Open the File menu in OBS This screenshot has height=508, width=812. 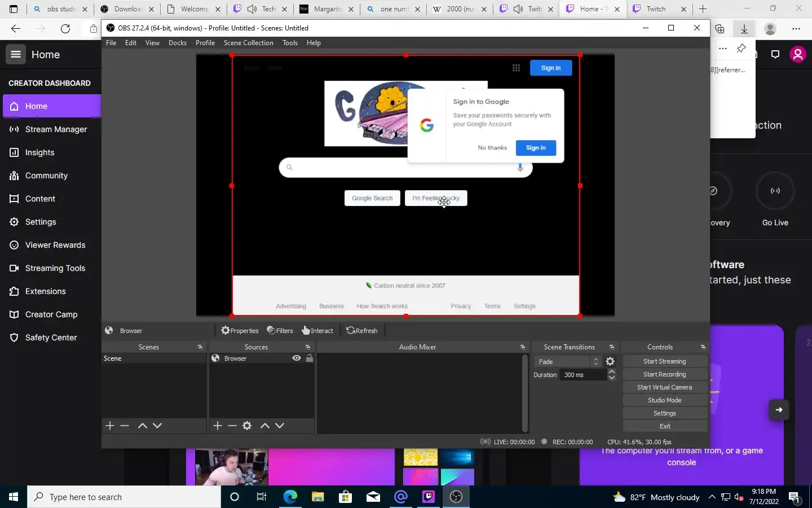(x=111, y=43)
